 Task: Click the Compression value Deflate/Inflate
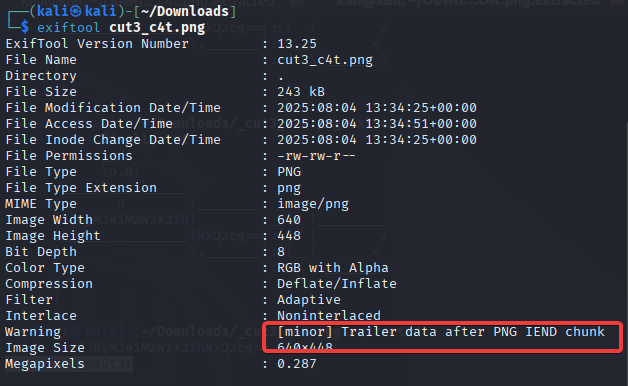337,284
